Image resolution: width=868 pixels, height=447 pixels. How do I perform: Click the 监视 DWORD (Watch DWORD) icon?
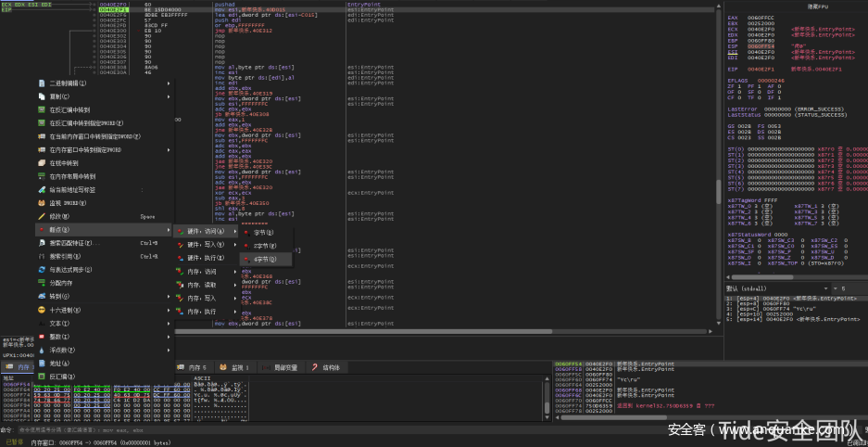42,202
